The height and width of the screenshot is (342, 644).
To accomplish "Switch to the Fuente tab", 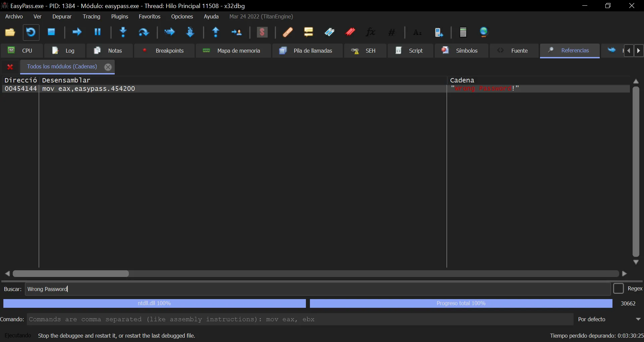I will 514,51.
